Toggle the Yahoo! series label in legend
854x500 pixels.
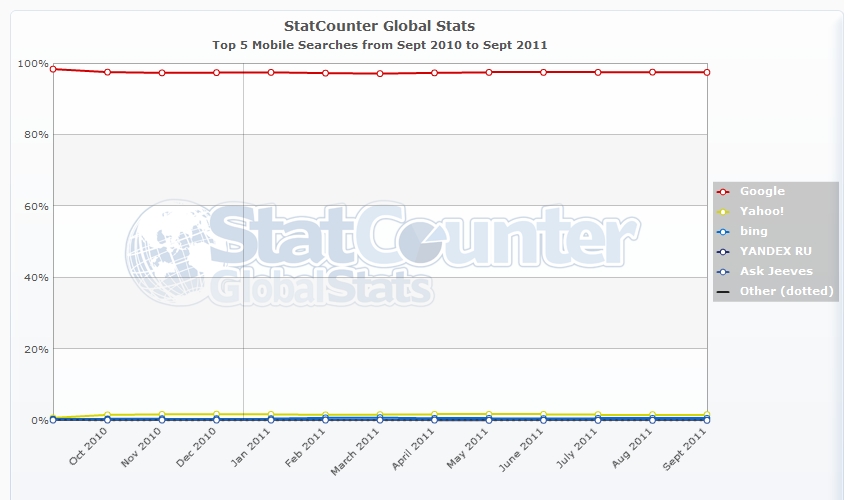[762, 211]
